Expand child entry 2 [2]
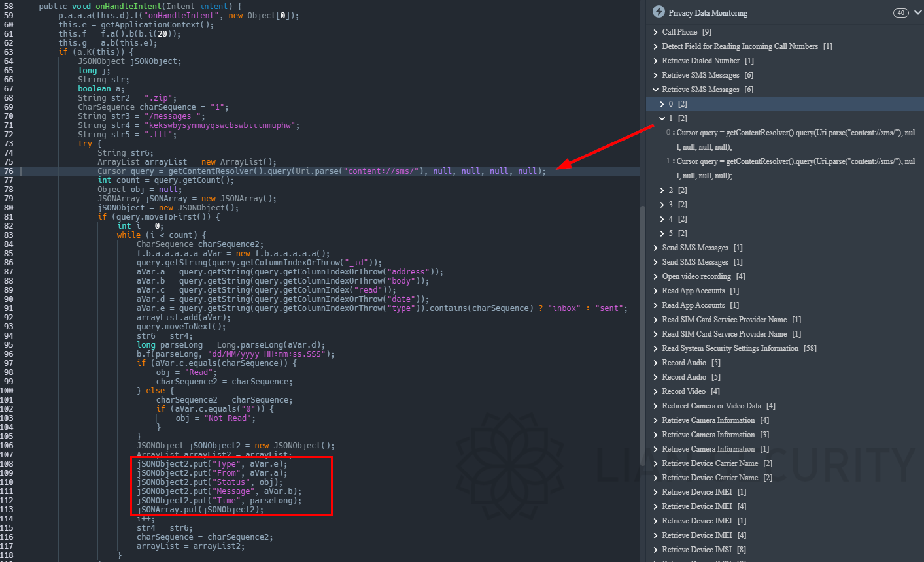 coord(662,190)
